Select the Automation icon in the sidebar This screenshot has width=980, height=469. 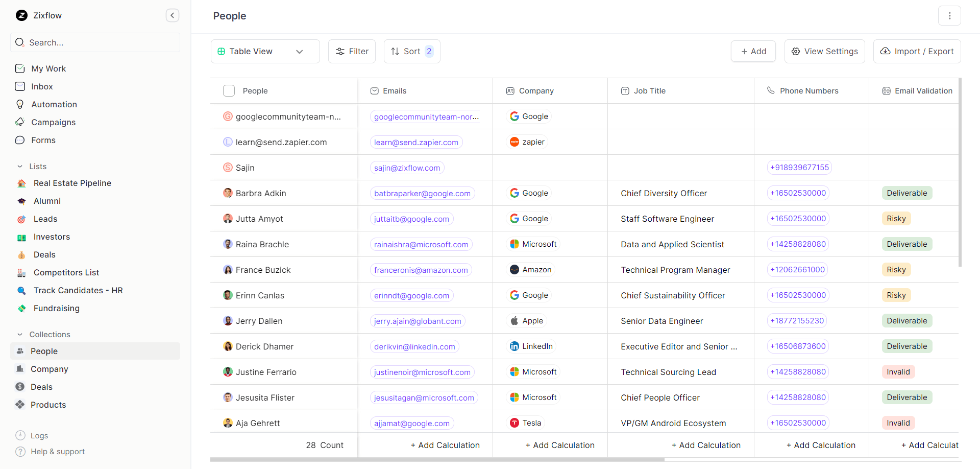click(x=20, y=104)
